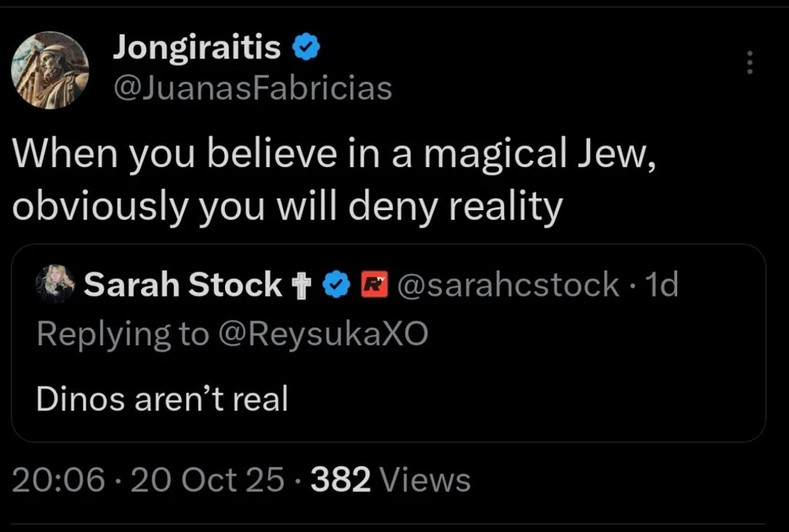Click Sarah Stock's small avatar in quote
Viewport: 789px width, 532px height.
click(55, 285)
